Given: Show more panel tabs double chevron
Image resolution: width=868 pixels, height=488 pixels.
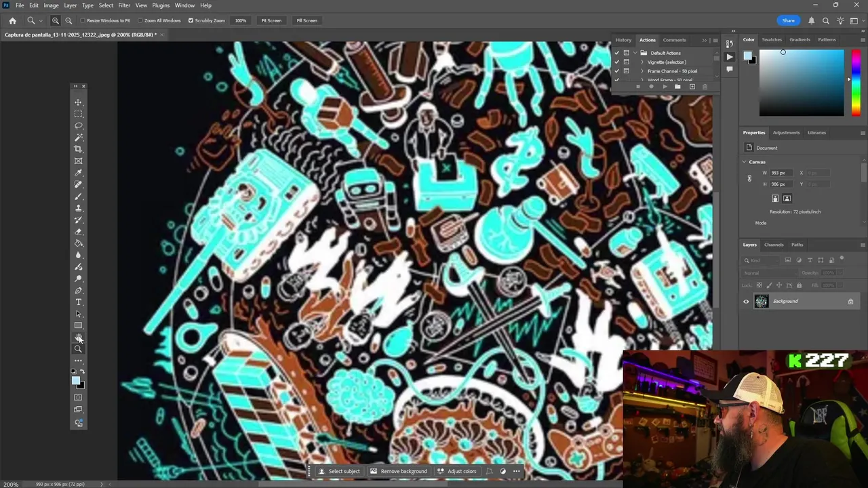Looking at the screenshot, I should tap(704, 40).
